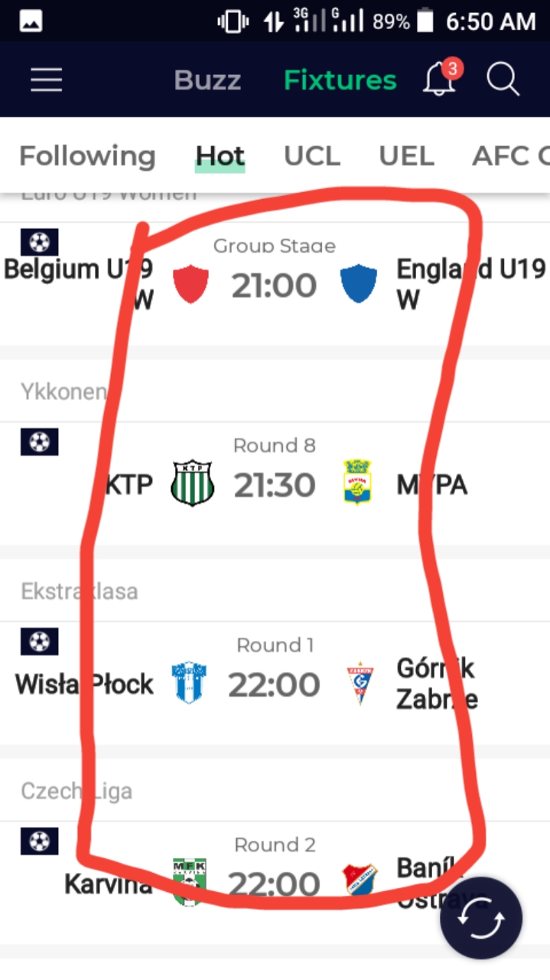This screenshot has width=550, height=980.
Task: Open the notifications bell
Action: pyautogui.click(x=441, y=79)
